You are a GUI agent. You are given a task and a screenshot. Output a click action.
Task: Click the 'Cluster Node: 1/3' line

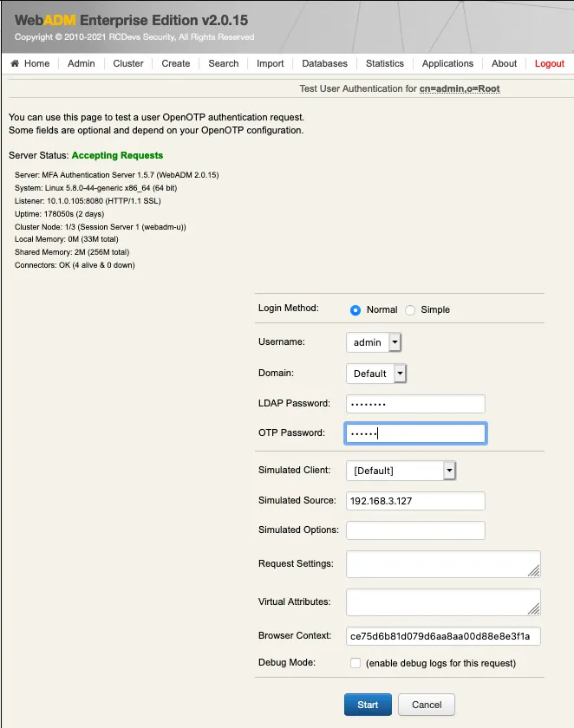tap(101, 227)
